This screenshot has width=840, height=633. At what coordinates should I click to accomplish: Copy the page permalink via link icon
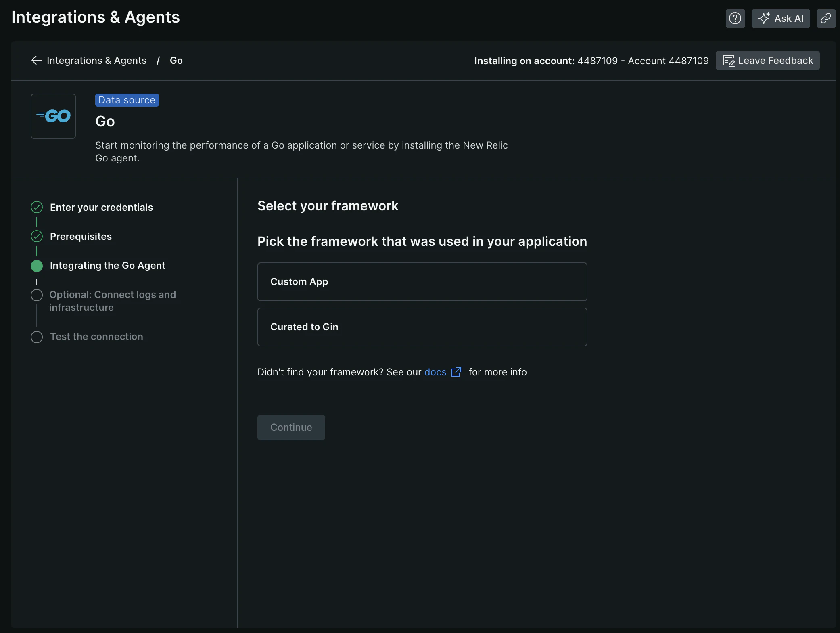pyautogui.click(x=826, y=19)
